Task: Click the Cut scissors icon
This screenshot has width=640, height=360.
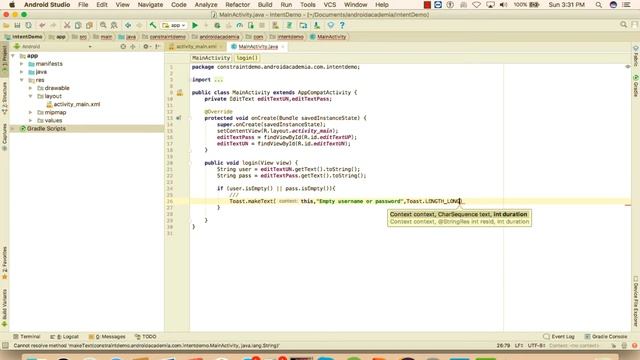Action: [67, 25]
